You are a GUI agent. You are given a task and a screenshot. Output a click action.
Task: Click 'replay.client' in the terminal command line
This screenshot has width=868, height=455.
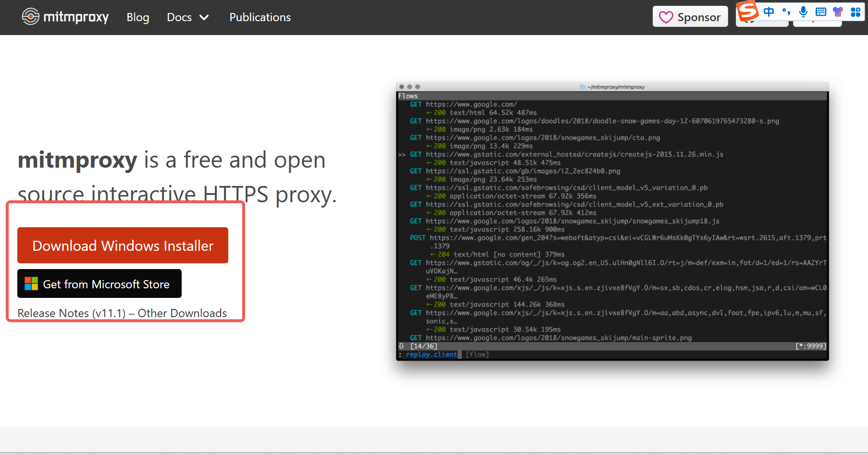(x=432, y=355)
